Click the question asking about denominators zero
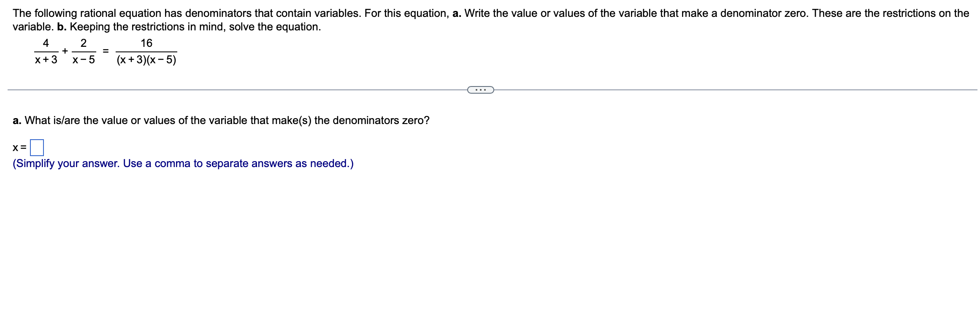 (221, 120)
